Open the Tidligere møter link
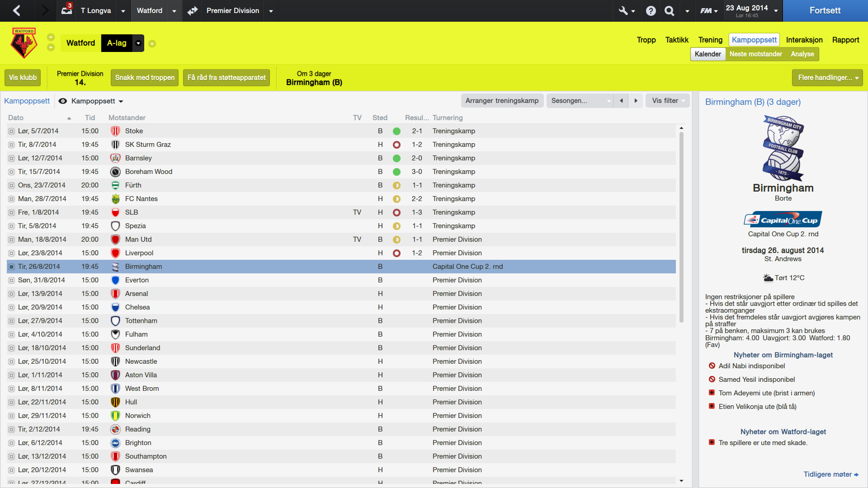The width and height of the screenshot is (868, 488). click(831, 474)
